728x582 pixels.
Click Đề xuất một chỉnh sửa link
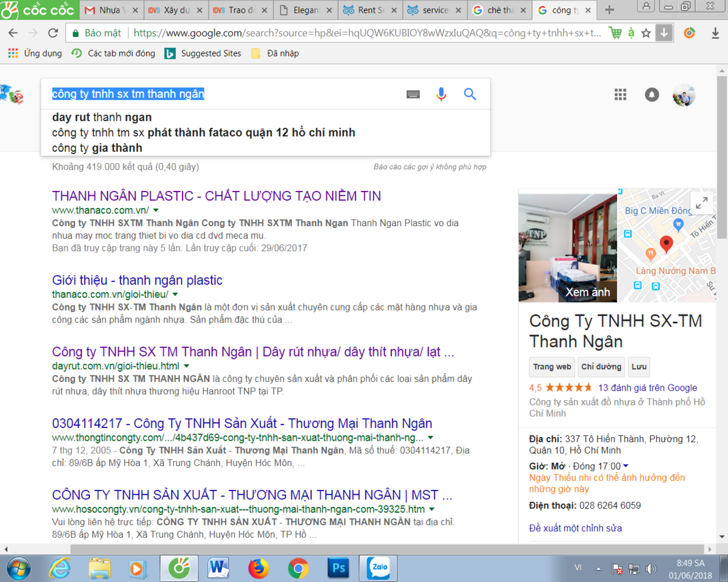[576, 528]
